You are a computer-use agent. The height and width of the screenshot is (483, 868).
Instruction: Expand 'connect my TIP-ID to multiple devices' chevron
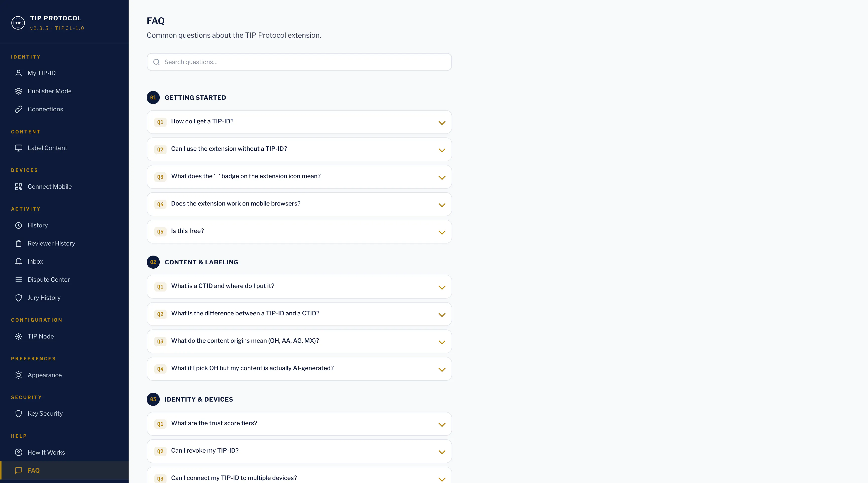coord(442,479)
